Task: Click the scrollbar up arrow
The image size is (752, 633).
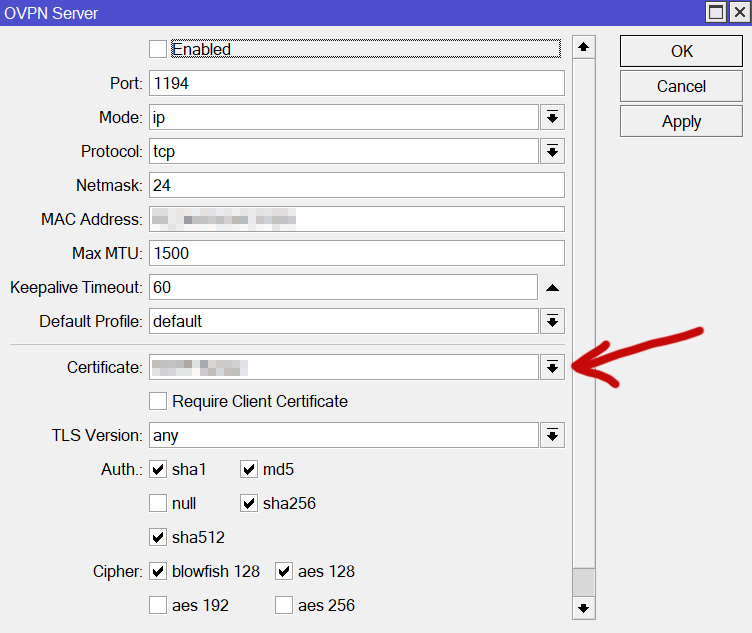Action: (584, 47)
